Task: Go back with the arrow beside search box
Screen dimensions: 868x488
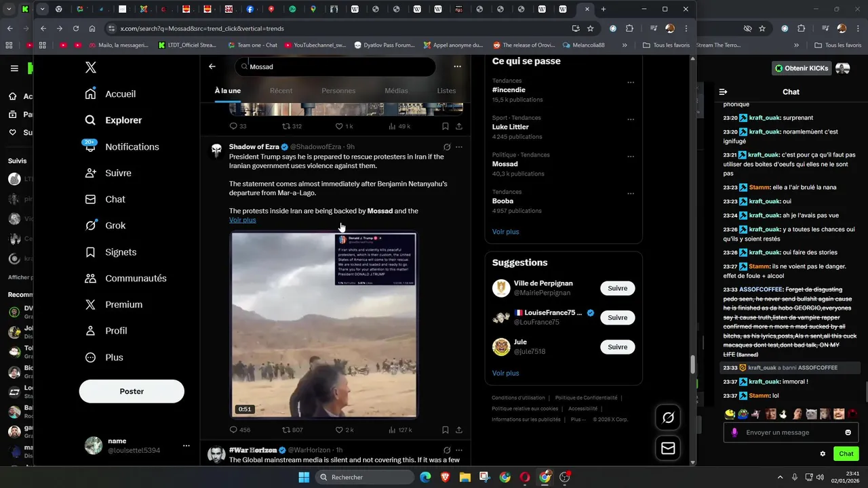Action: point(212,66)
